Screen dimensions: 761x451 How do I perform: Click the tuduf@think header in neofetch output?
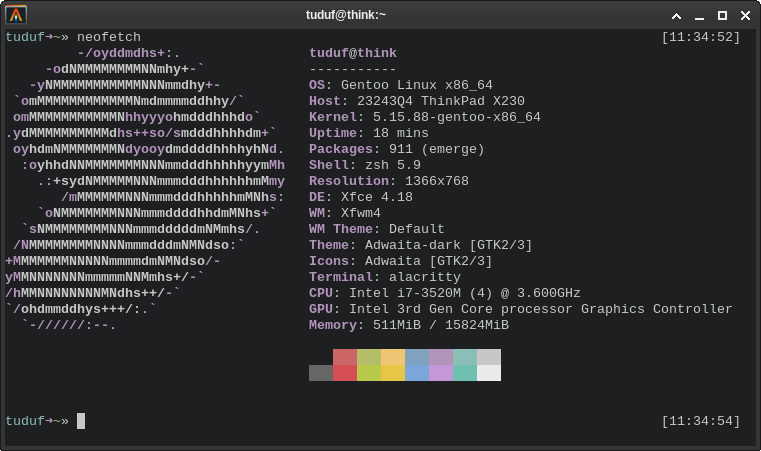[x=353, y=53]
